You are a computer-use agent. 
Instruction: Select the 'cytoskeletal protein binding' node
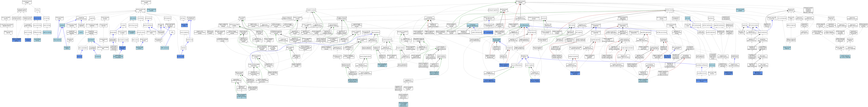click(28, 25)
